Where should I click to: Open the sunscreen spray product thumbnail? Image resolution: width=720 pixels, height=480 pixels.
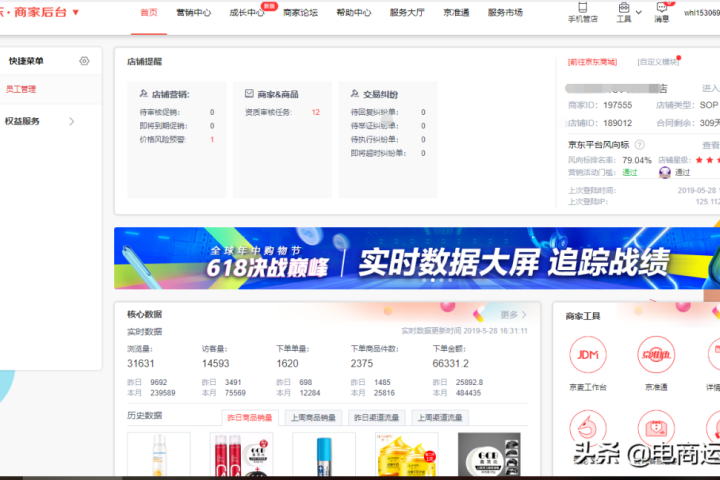pyautogui.click(x=159, y=454)
